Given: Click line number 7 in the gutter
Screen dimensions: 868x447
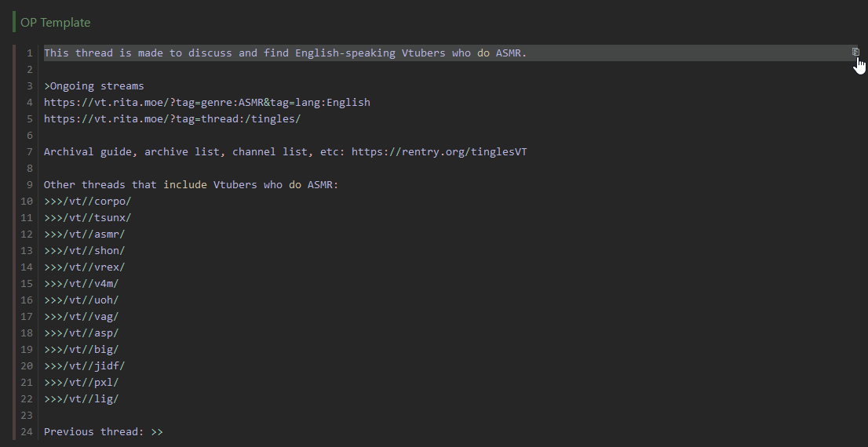Looking at the screenshot, I should click(30, 151).
